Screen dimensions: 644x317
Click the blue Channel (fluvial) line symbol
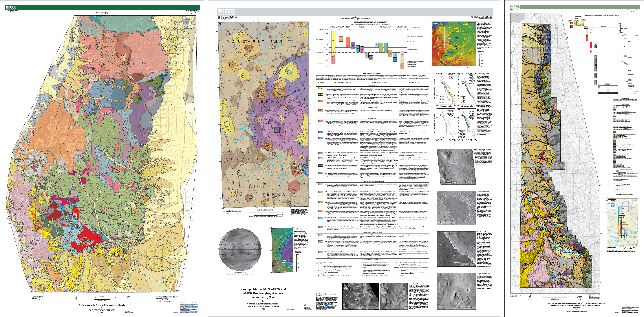pos(358,273)
